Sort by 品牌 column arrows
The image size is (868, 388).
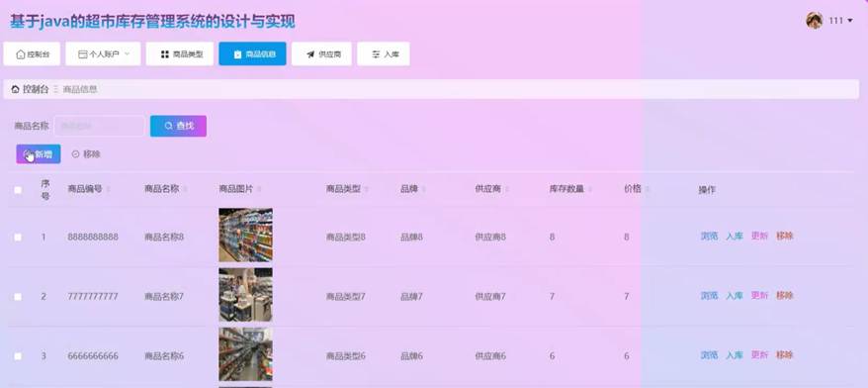pyautogui.click(x=424, y=189)
